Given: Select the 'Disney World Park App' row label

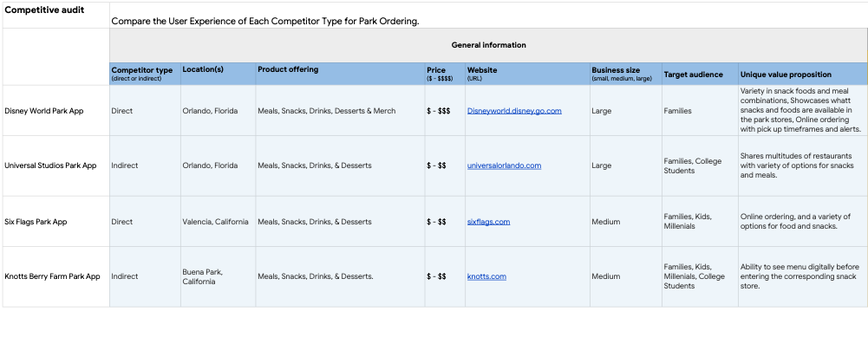Looking at the screenshot, I should pos(55,111).
